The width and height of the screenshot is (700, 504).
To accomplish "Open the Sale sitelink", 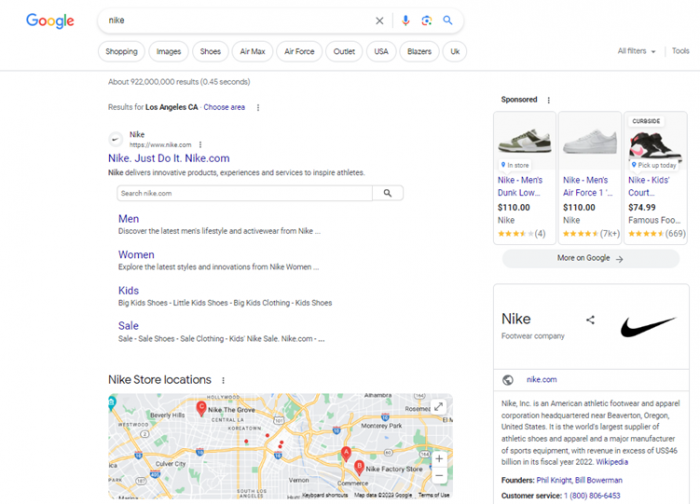I will coord(128,325).
